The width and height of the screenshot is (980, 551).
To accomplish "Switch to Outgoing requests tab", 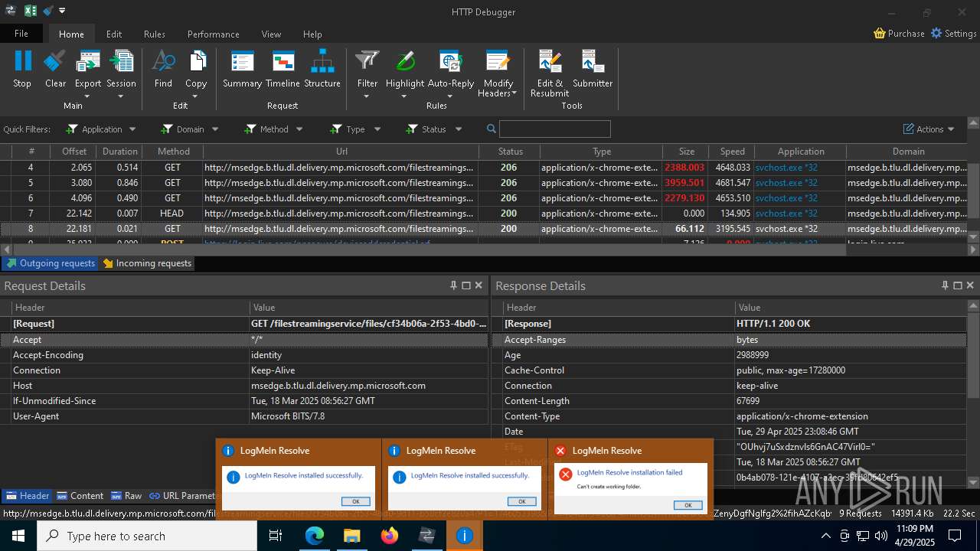I will point(50,263).
